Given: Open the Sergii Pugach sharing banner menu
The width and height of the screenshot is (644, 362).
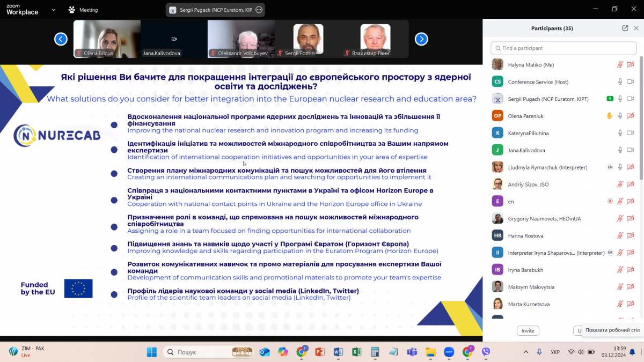Looking at the screenshot, I should (258, 9).
